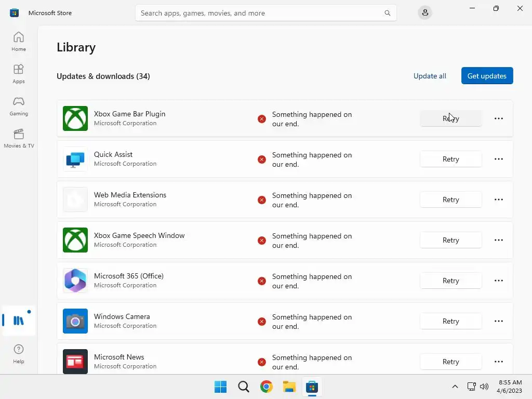The image size is (532, 399).
Task: Select the Microsoft News title text
Action: coord(119,357)
